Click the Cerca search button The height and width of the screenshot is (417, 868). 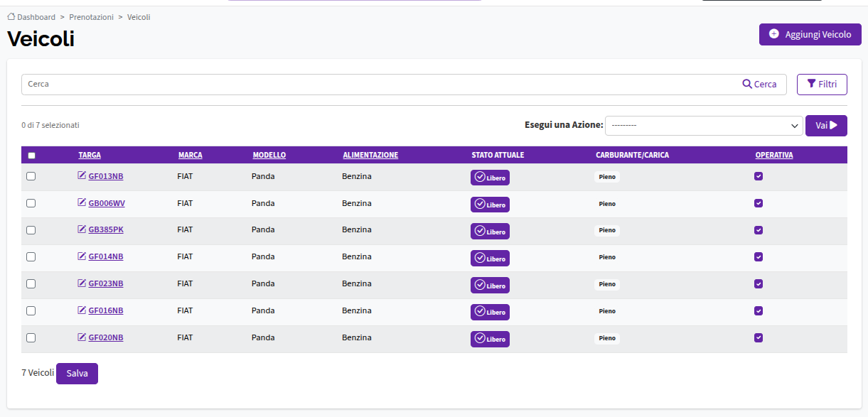[x=760, y=84]
